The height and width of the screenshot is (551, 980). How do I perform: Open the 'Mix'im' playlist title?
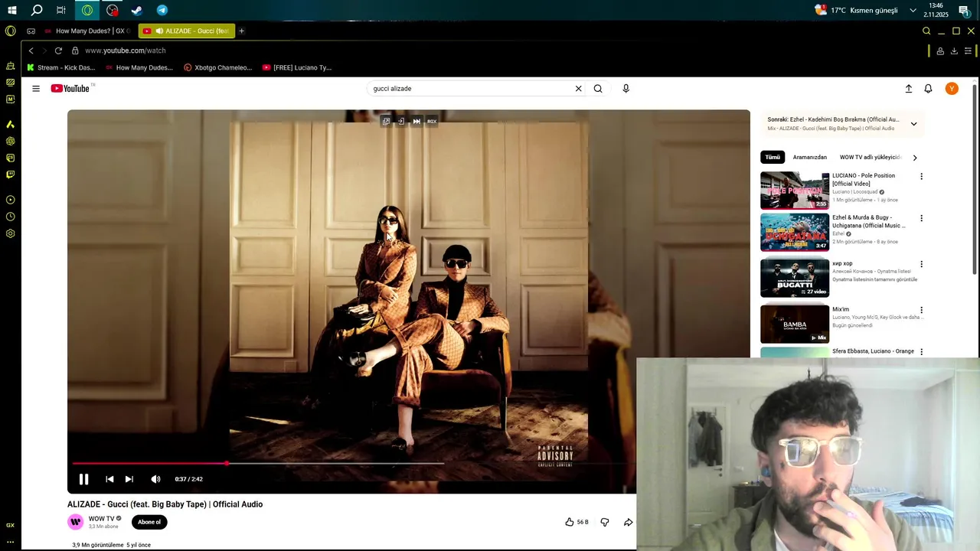(x=841, y=310)
